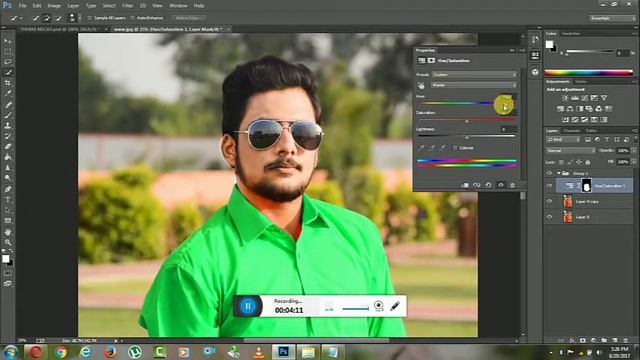640x360 pixels.
Task: Click Reset to adjustment defaults icon
Action: click(x=488, y=185)
